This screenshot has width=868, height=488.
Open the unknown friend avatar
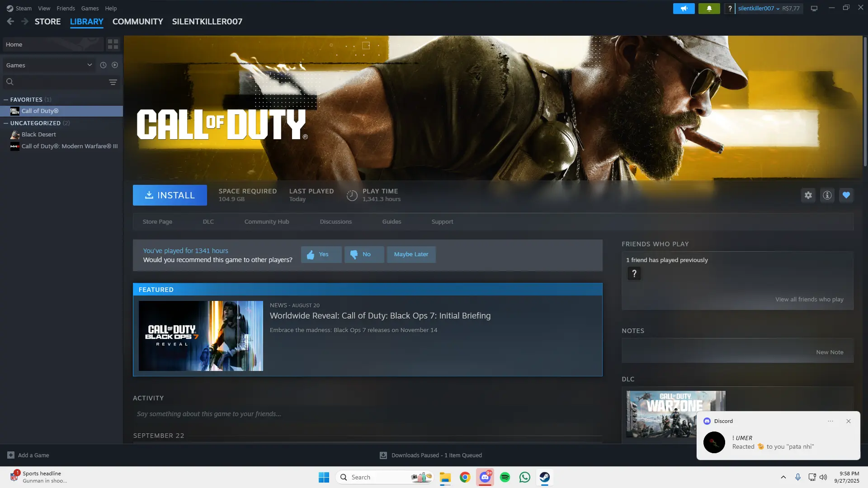tap(634, 273)
